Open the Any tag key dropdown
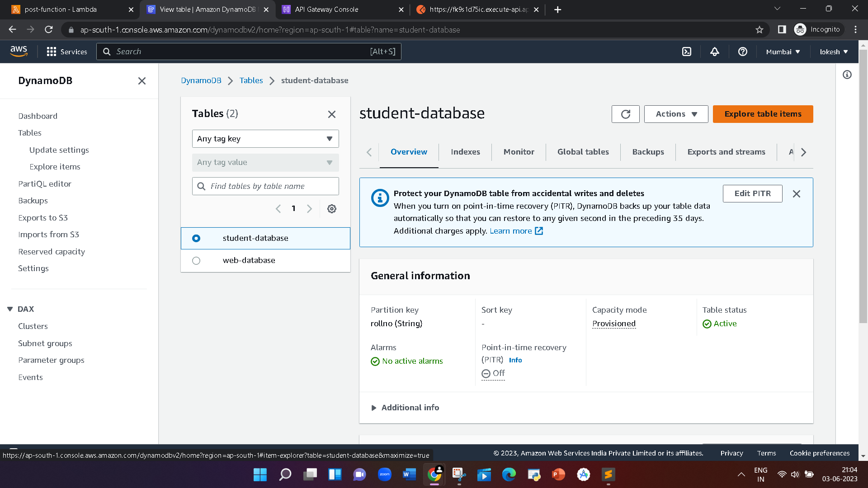This screenshot has width=868, height=488. [x=265, y=139]
